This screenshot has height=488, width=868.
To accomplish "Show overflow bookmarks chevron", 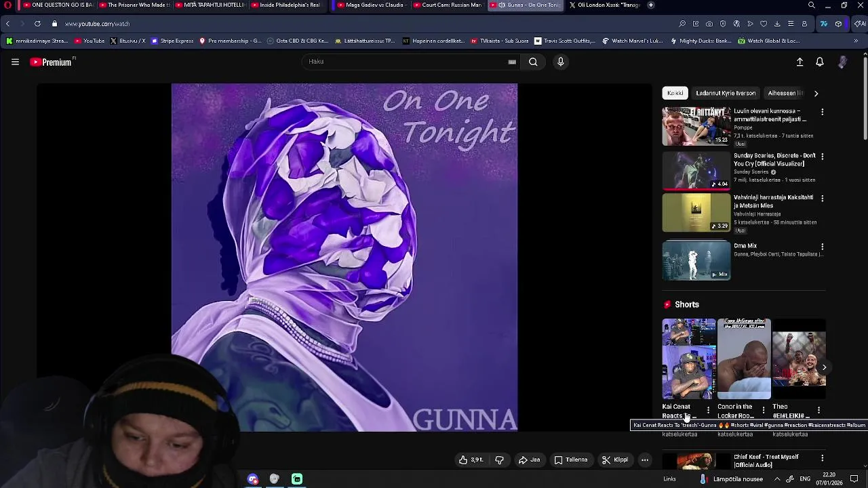I will tap(856, 41).
